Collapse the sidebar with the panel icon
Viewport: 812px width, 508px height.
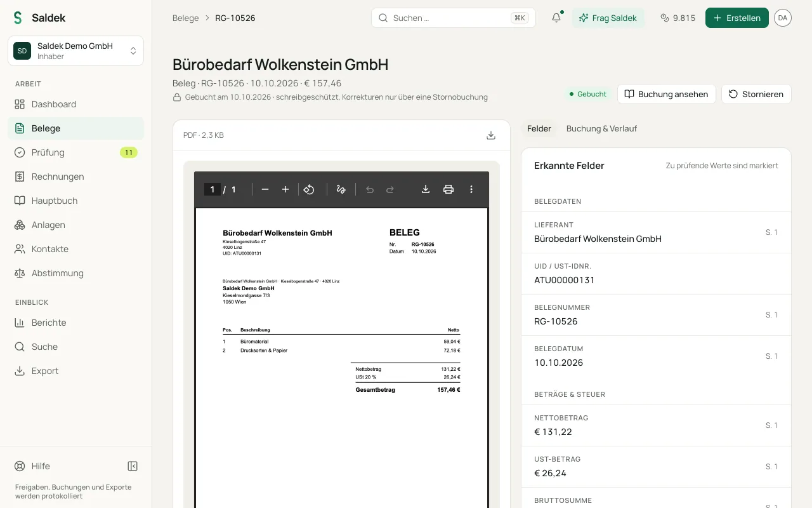point(133,466)
